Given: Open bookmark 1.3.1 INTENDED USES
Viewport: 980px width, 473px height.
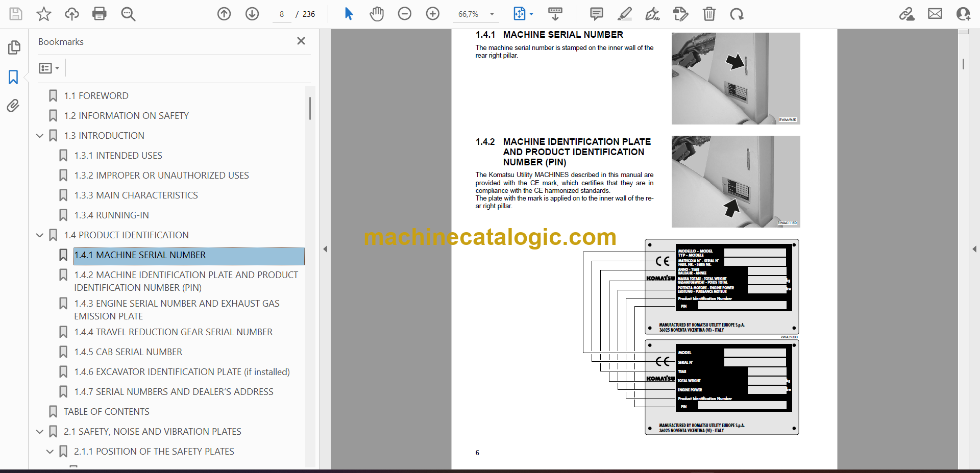Looking at the screenshot, I should 118,156.
